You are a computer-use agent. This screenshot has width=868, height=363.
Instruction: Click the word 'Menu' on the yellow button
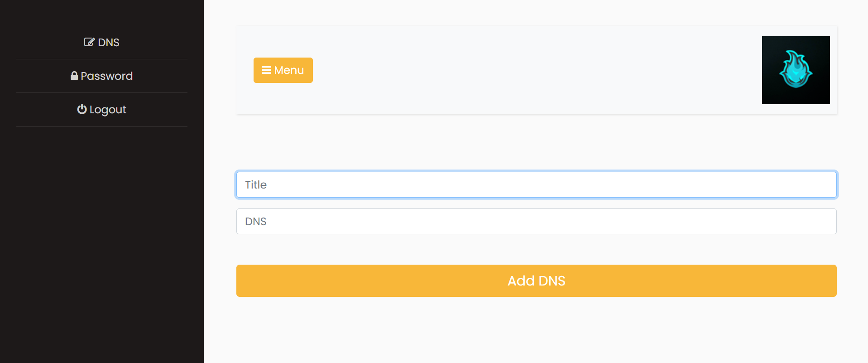tap(289, 70)
